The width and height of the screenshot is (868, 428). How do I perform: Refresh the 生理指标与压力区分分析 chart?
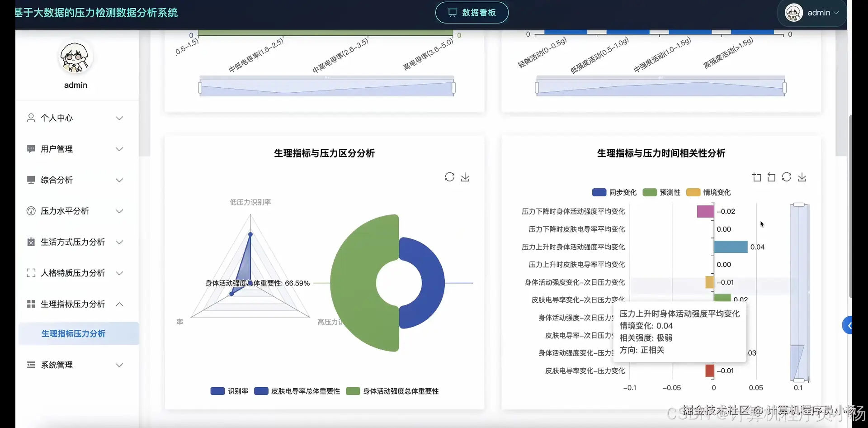pyautogui.click(x=449, y=177)
